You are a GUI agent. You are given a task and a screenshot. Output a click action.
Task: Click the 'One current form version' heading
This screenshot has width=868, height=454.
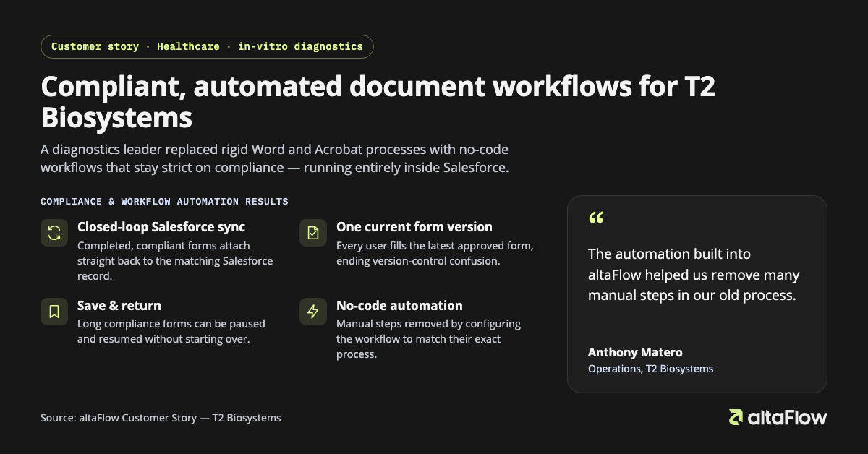coord(414,226)
